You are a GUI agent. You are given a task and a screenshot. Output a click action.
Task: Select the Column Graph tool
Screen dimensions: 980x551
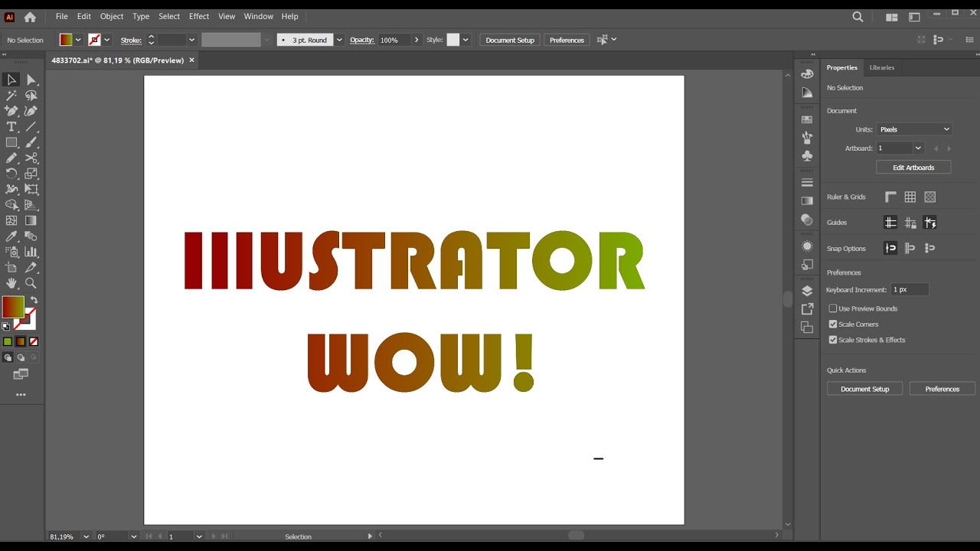pyautogui.click(x=31, y=252)
